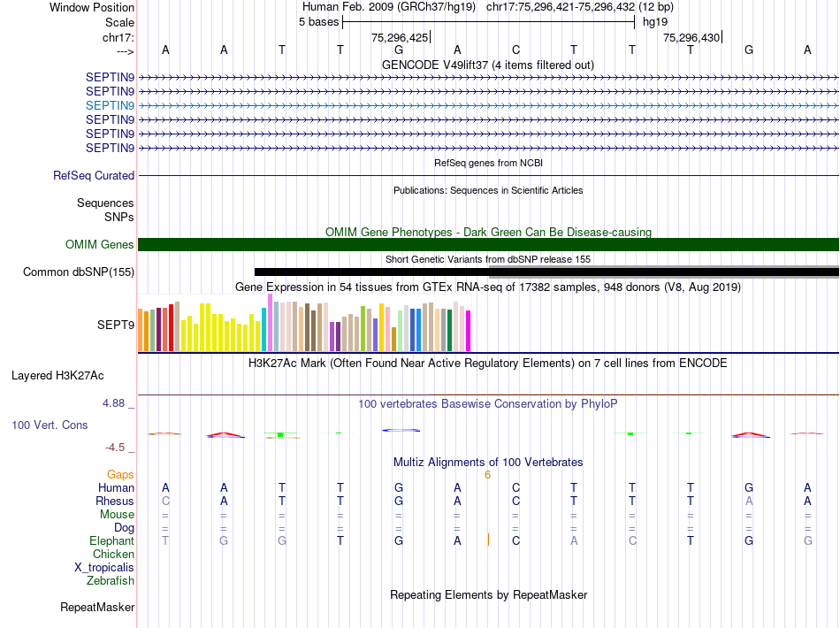Select the magenta bar in GTEx chart
This screenshot has width=840, height=628.
(x=468, y=331)
